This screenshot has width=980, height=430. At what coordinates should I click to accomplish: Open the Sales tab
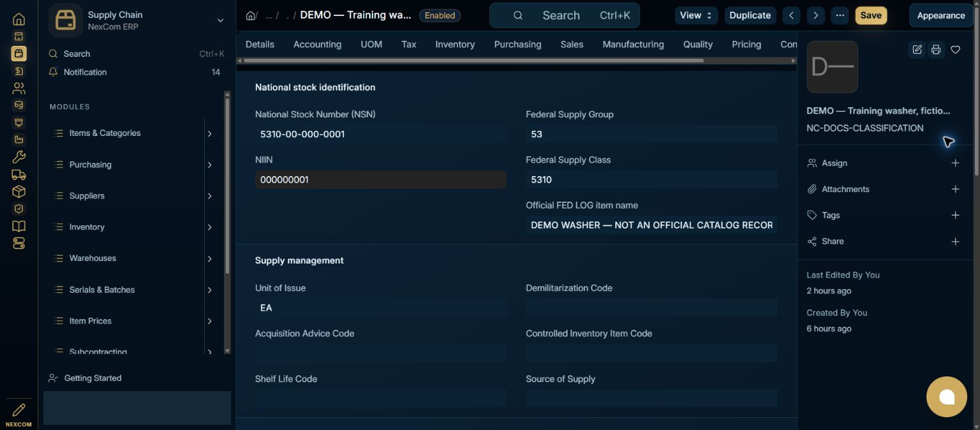(572, 45)
